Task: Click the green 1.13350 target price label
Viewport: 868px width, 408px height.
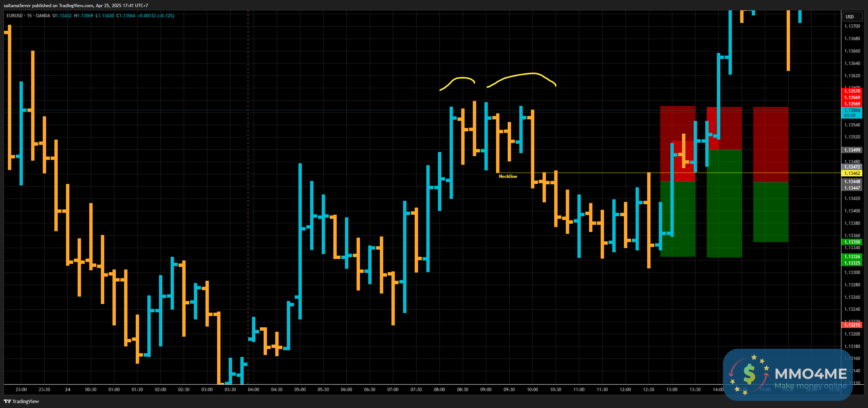Action: click(x=852, y=242)
